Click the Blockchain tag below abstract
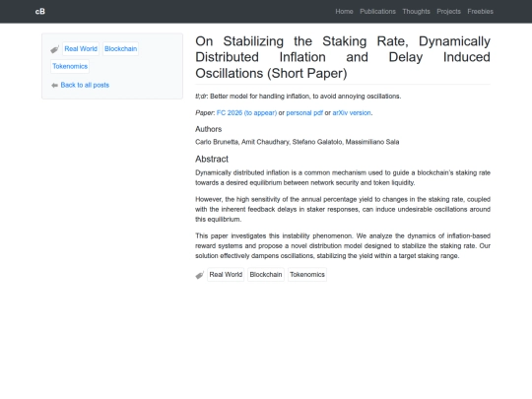The height and width of the screenshot is (399, 532). click(266, 275)
